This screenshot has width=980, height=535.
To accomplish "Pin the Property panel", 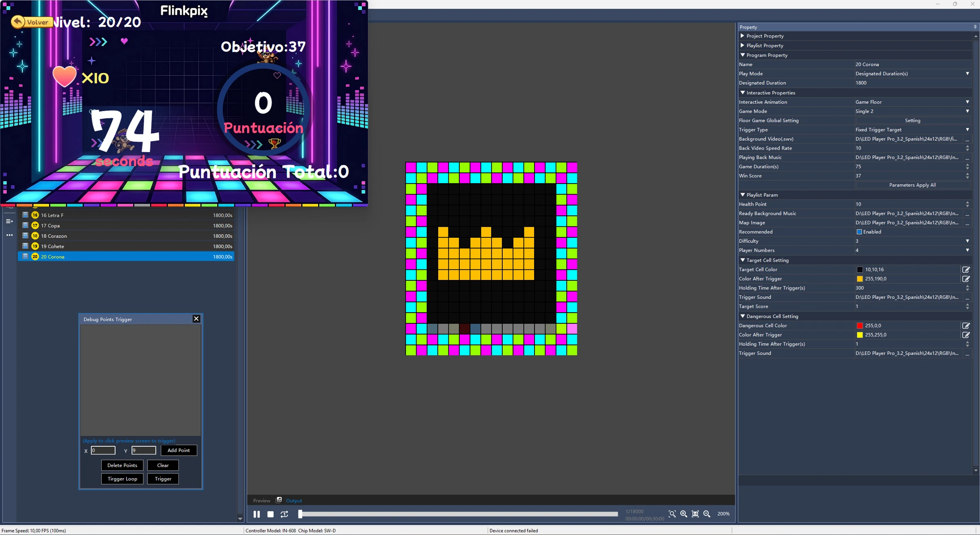I will 975,27.
